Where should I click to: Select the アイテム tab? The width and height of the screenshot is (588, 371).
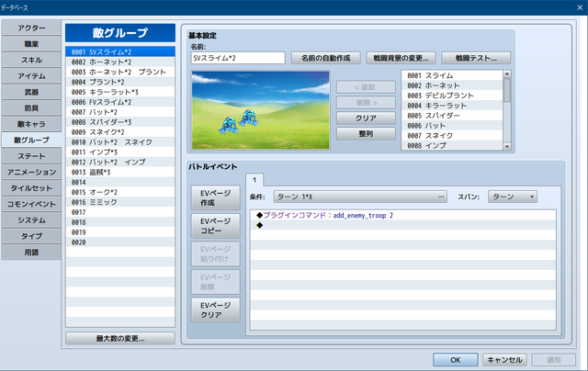tap(31, 76)
